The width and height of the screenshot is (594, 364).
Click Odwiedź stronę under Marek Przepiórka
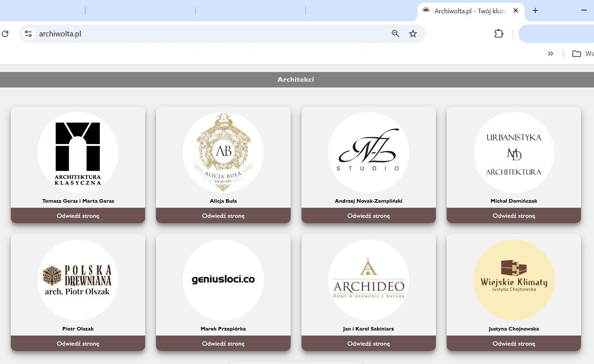[223, 343]
